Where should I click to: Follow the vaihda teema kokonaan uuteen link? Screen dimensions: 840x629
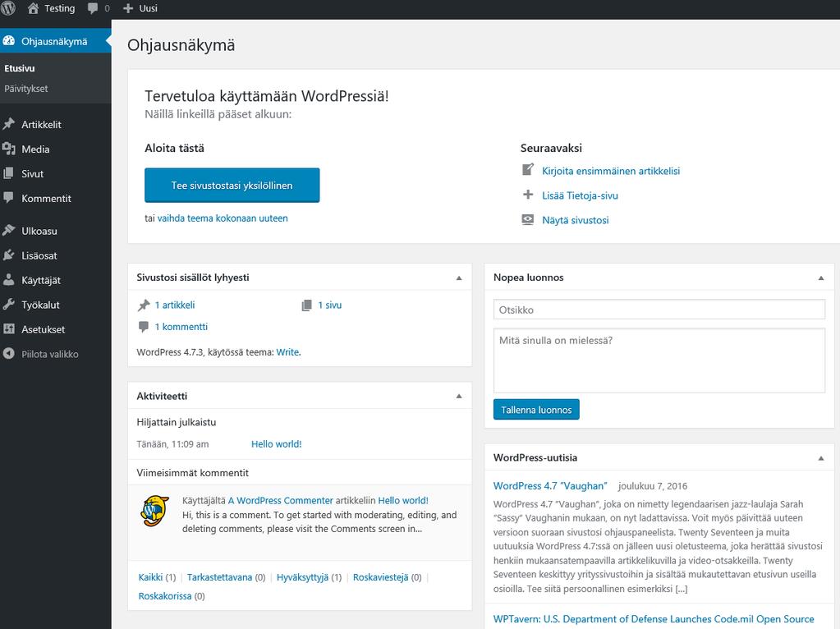coord(223,218)
